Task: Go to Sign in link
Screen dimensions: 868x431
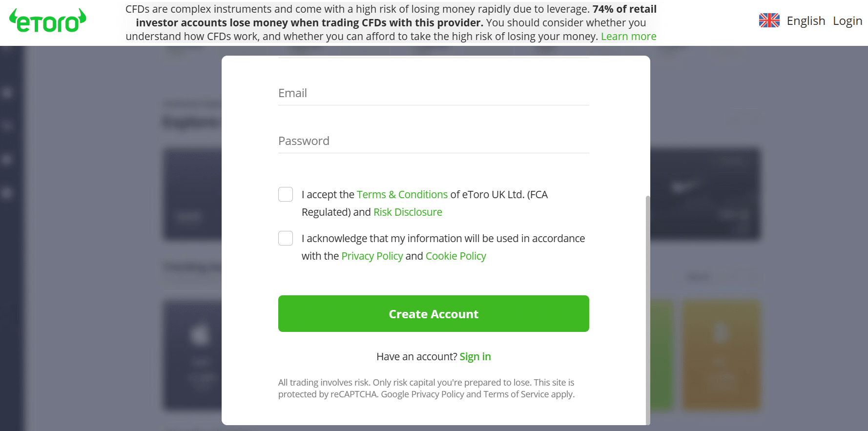Action: 475,357
